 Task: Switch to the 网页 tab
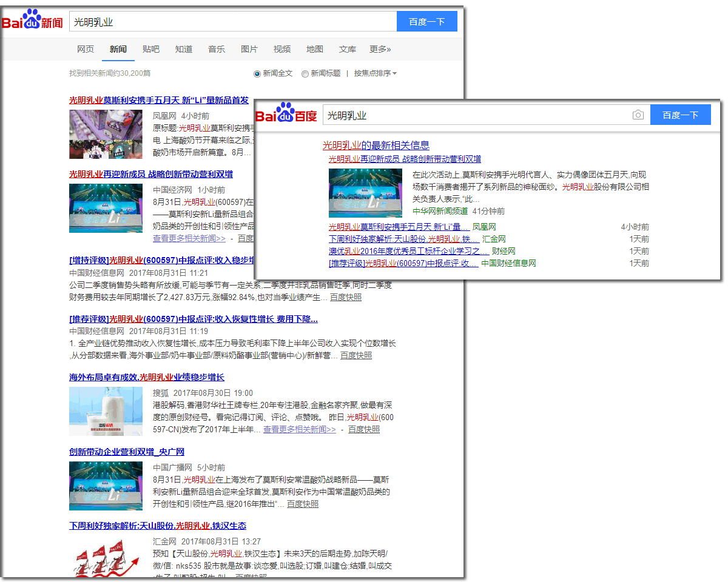[86, 49]
